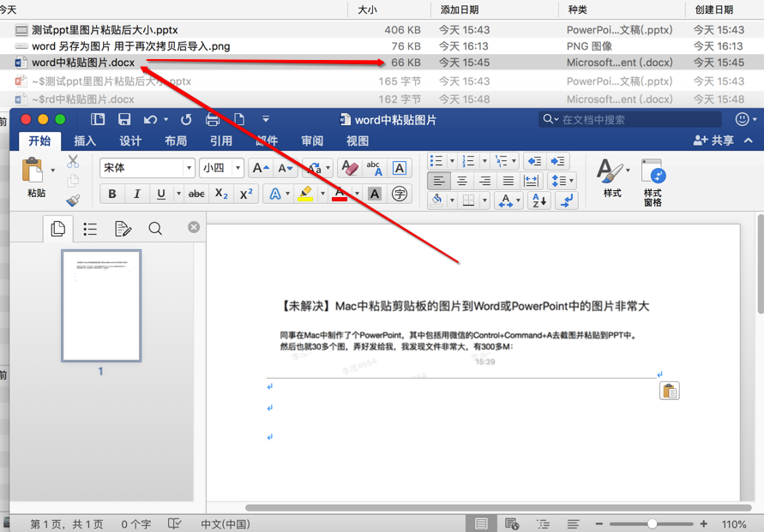Set left text alignment
This screenshot has height=532, width=764.
pos(439,181)
